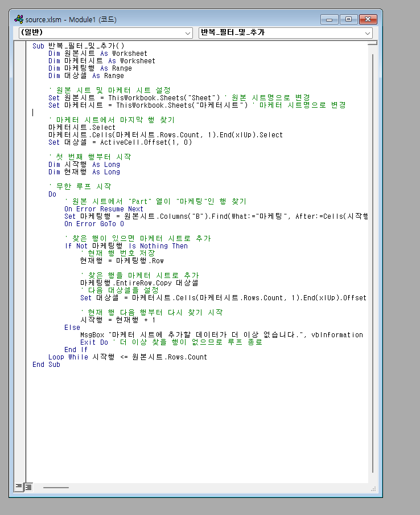Click the line 'Sub 반복_필터_및_추가()'

(79, 46)
